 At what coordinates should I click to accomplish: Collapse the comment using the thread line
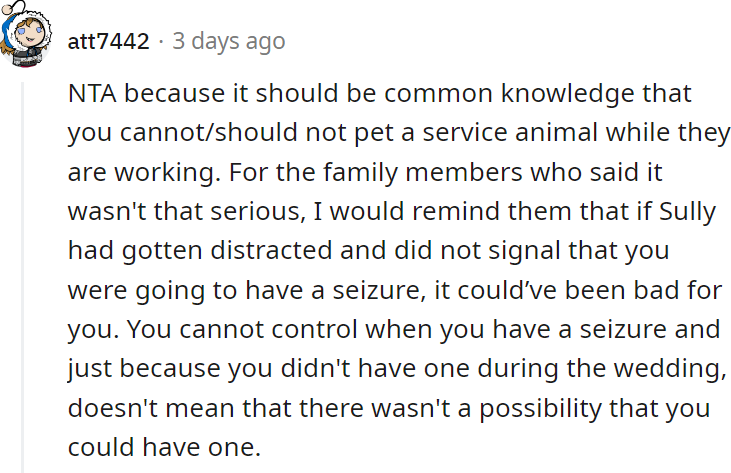click(23, 270)
